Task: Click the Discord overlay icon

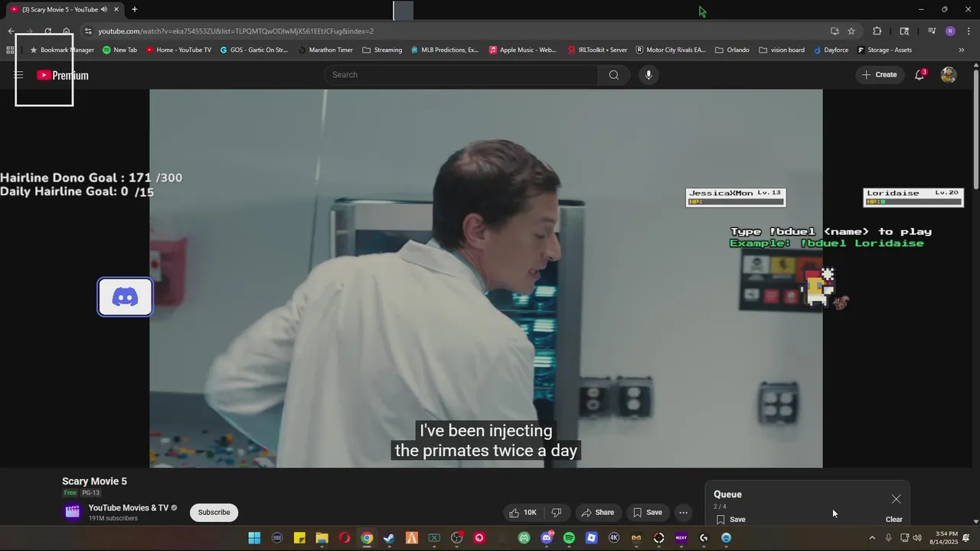Action: coord(125,297)
